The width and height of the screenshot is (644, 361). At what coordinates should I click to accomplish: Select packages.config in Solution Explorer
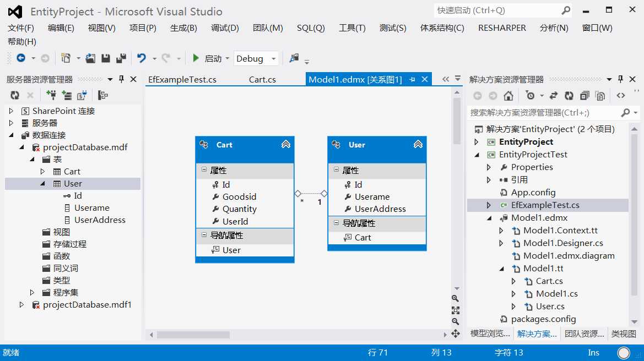(543, 319)
